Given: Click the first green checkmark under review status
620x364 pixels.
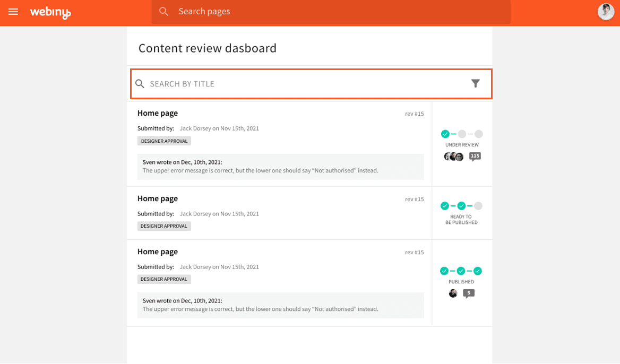Looking at the screenshot, I should tap(445, 134).
